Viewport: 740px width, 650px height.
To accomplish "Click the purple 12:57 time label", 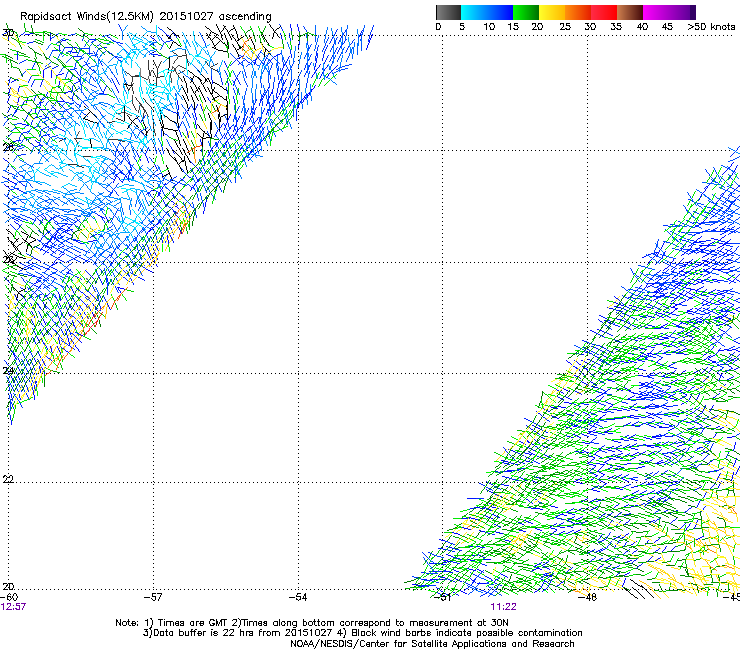I will click(13, 607).
